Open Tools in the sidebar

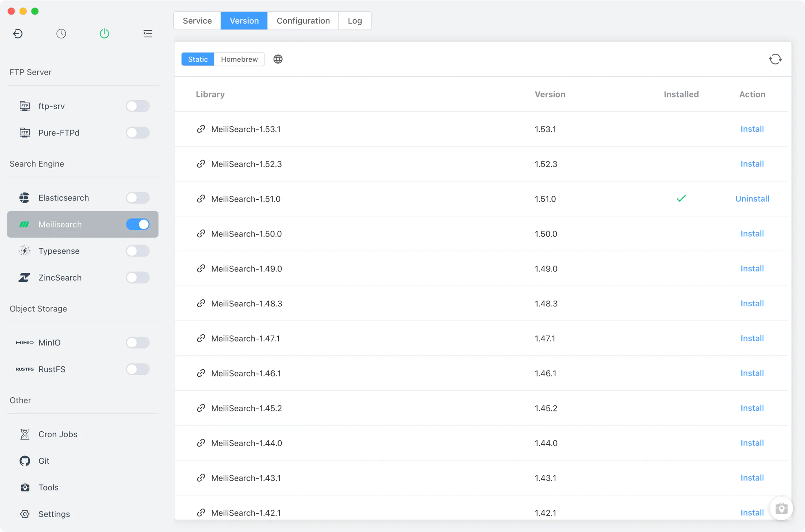coord(83,487)
